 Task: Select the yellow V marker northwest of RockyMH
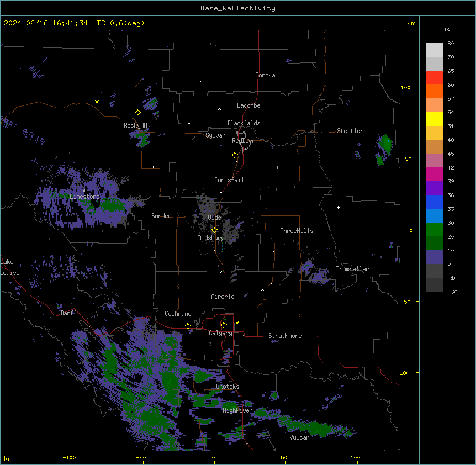pyautogui.click(x=97, y=102)
